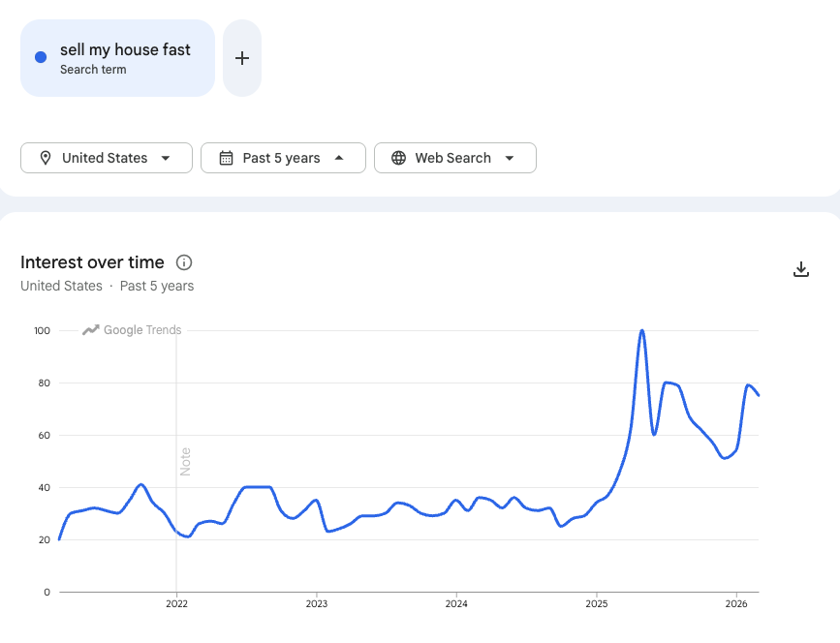Click the 'Interest over time' heading
The width and height of the screenshot is (840, 643).
pos(92,262)
